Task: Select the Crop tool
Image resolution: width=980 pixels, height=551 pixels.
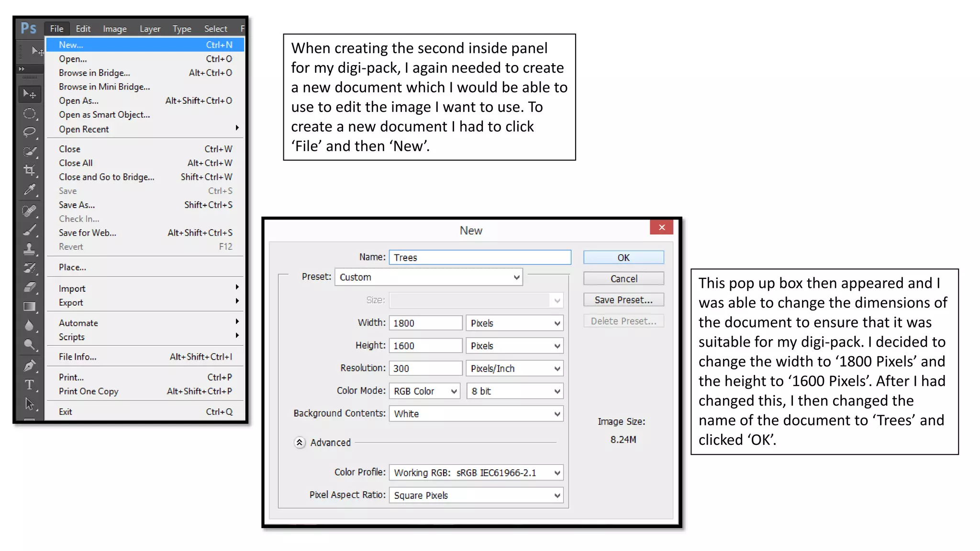Action: tap(30, 170)
